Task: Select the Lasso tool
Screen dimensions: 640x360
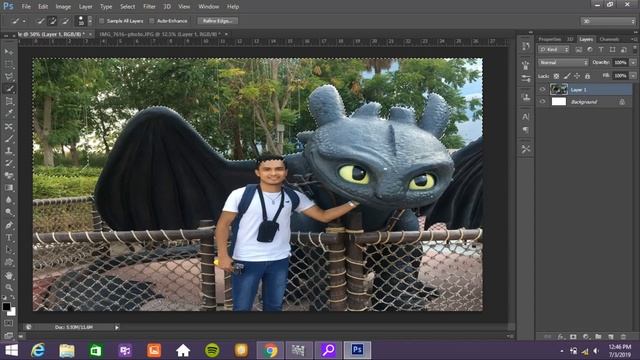Action: [9, 77]
